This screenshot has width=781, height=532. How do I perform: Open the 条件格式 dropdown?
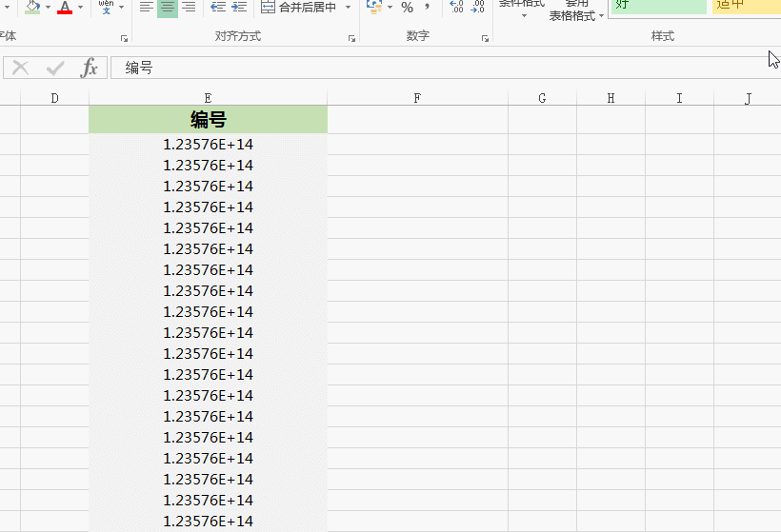[522, 10]
